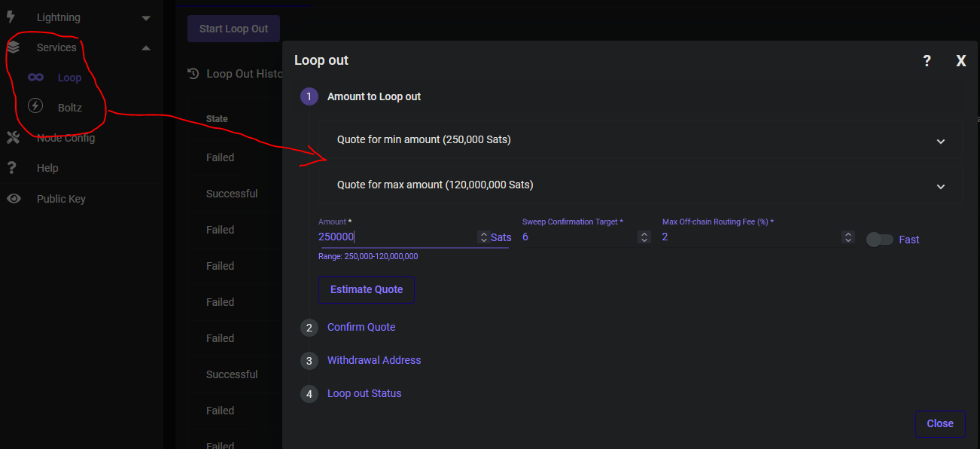
Task: Click the Start Loop Out button
Action: coord(233,29)
